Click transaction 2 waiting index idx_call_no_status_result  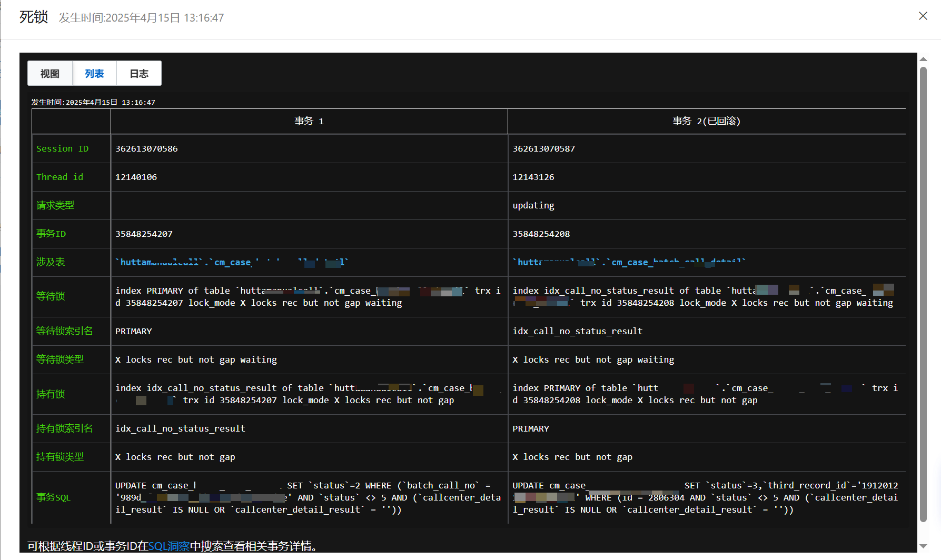[578, 332]
